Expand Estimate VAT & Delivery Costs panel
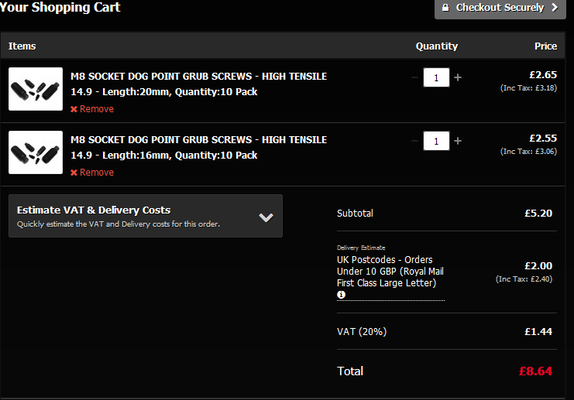Image resolution: width=574 pixels, height=400 pixels. click(145, 216)
